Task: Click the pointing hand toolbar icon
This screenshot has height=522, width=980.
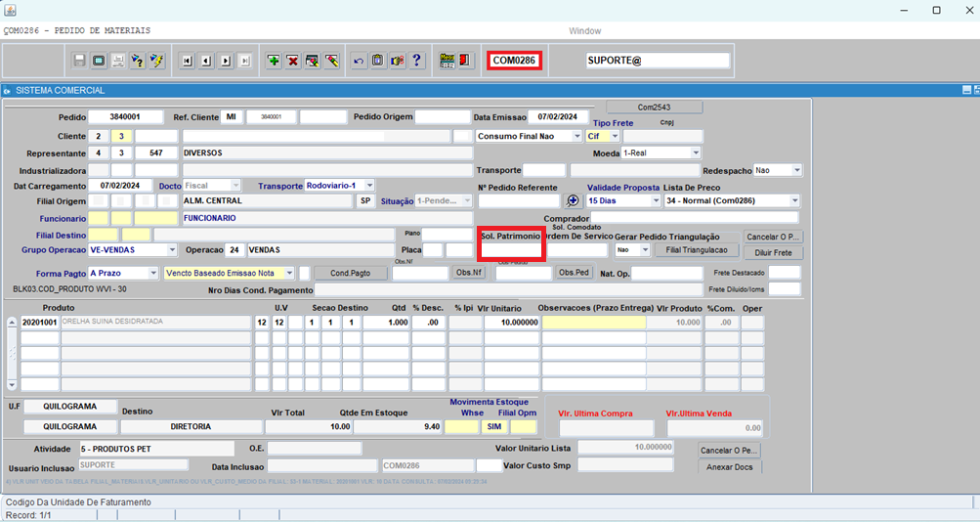Action: click(x=398, y=61)
